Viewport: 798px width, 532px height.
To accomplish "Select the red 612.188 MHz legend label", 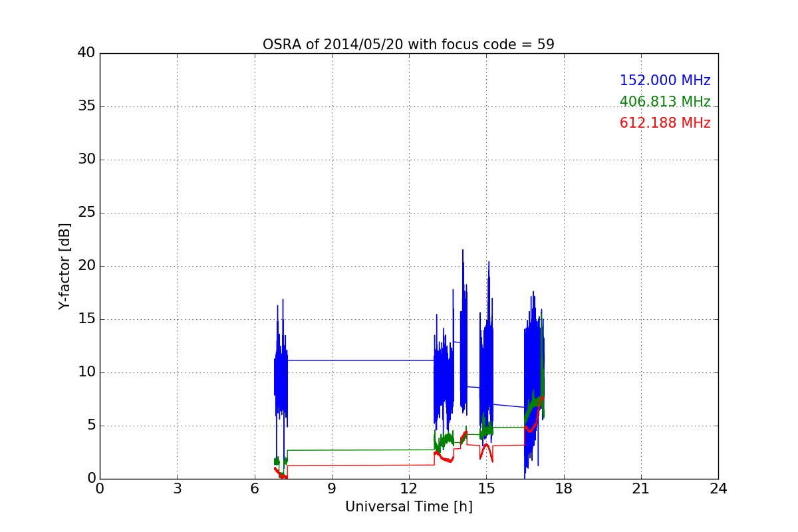I will point(665,123).
